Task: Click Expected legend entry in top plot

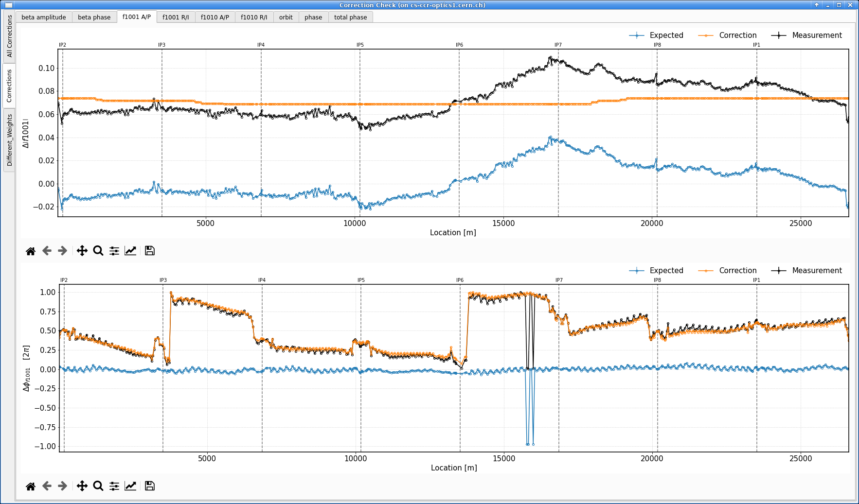Action: (656, 35)
